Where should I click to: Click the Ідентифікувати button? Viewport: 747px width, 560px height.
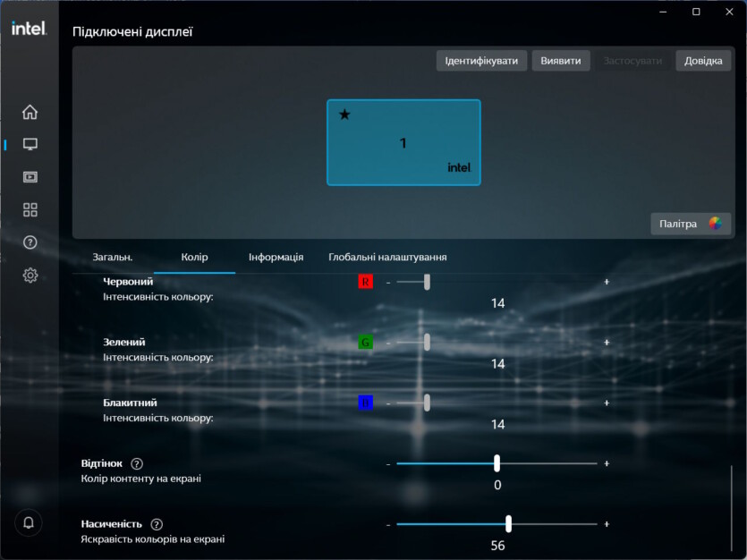click(481, 61)
